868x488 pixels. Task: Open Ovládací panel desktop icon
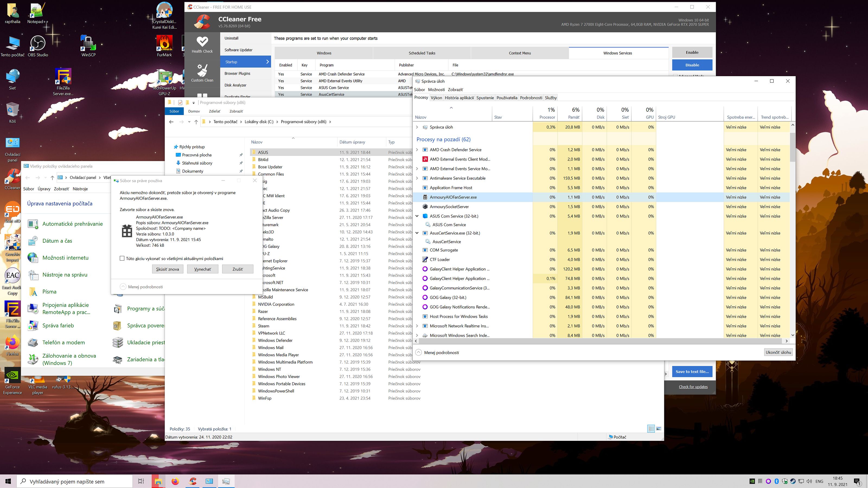12,149
